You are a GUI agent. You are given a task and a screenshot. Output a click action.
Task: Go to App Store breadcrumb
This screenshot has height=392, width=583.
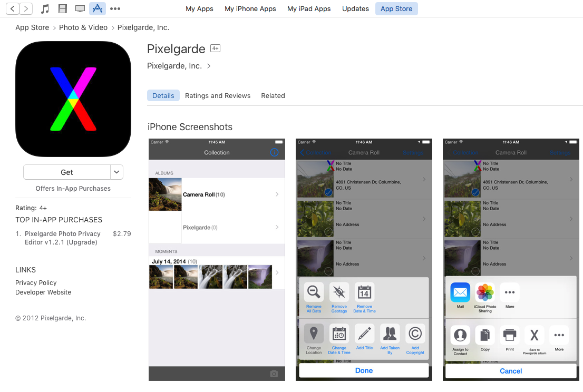[32, 27]
